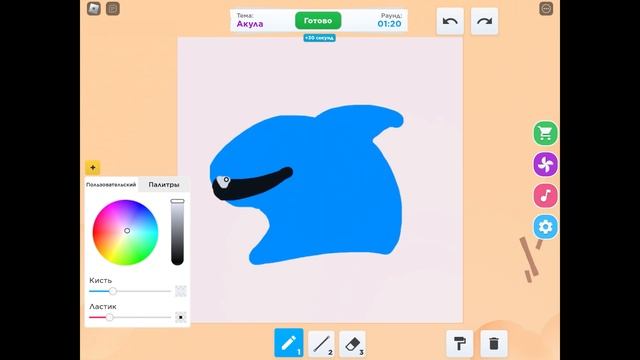Open the purple pinwheel button

point(545,164)
